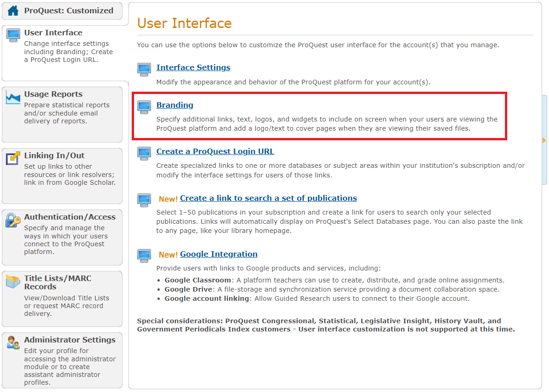Click the 'Special considerations' note text
The image size is (549, 392).
pyautogui.click(x=326, y=325)
